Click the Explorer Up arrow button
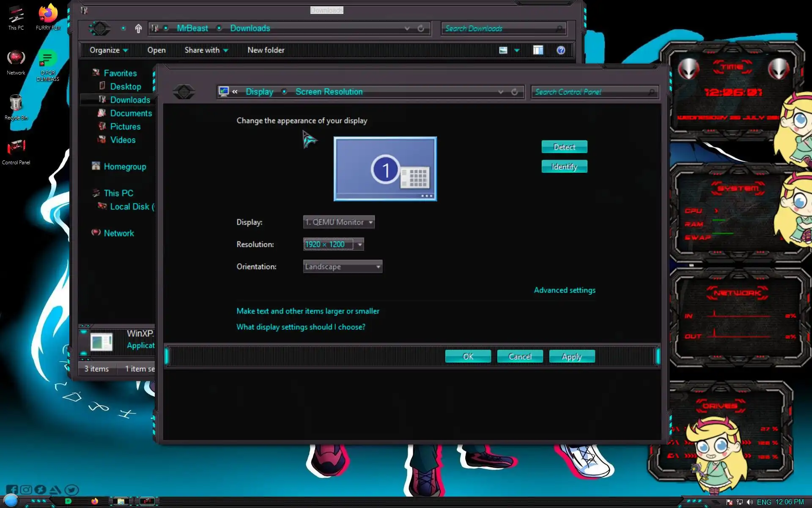The image size is (812, 508). click(138, 28)
